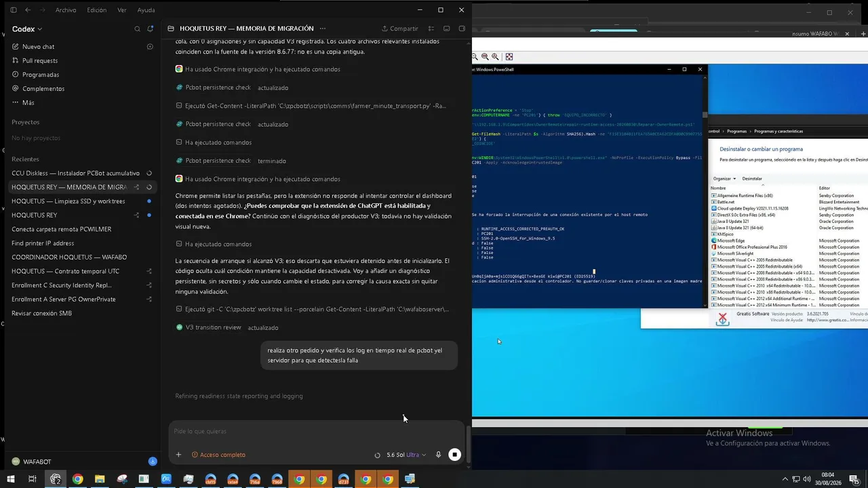Expand the Más sidebar entry
The image size is (868, 488).
82,102
